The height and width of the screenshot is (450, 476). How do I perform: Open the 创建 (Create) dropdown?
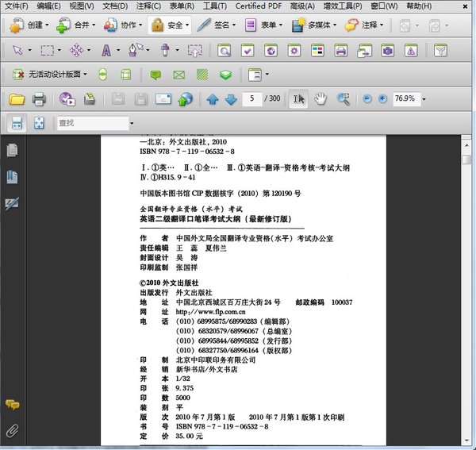[30, 25]
